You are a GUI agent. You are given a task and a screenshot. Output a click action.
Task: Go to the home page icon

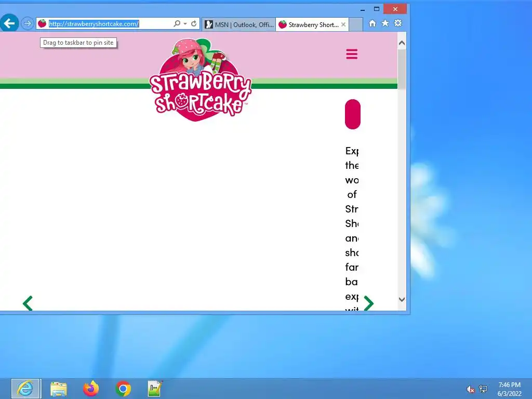coord(373,23)
